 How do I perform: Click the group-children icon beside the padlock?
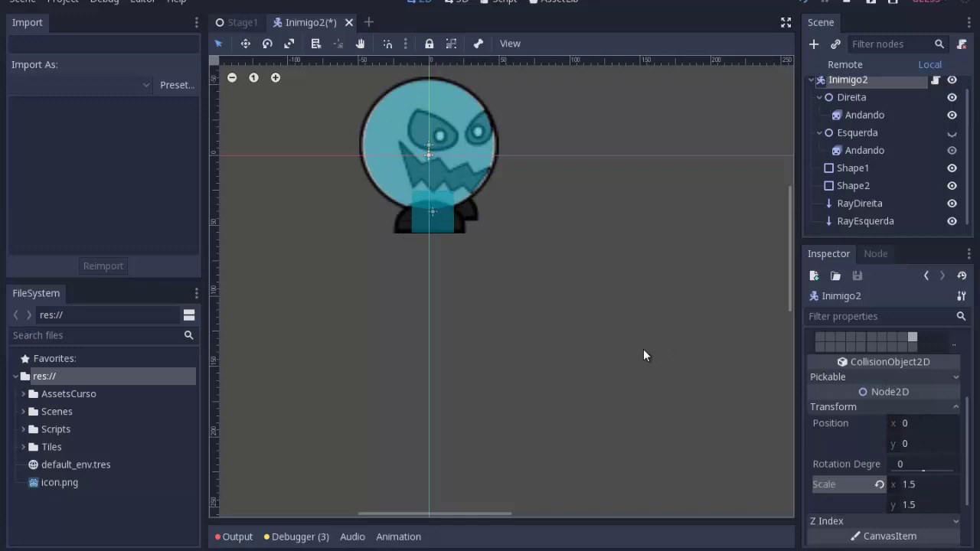(451, 44)
